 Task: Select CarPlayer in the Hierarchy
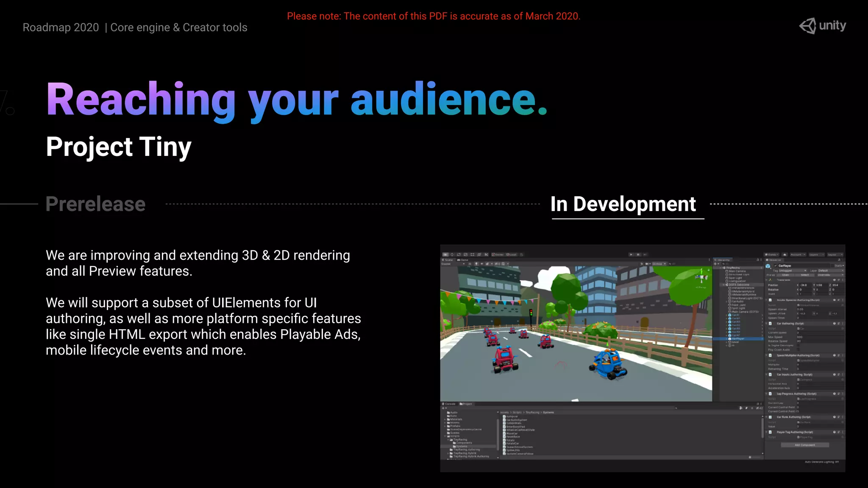[738, 338]
